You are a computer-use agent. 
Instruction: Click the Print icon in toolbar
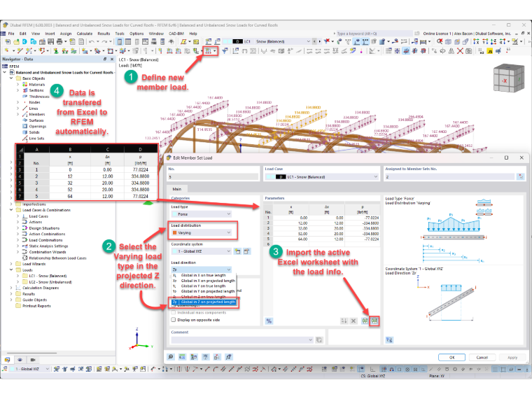tap(59, 41)
